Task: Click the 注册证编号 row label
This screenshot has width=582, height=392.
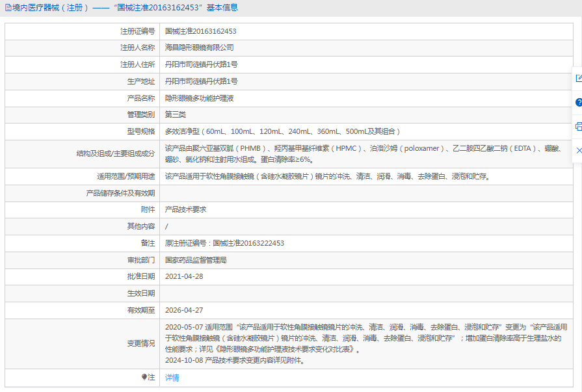Action: pos(137,31)
